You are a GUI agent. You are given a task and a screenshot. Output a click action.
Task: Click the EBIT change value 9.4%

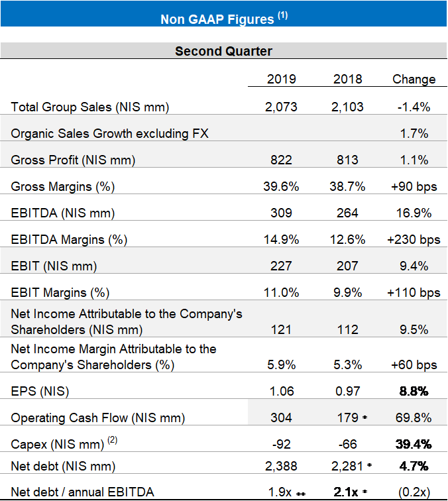point(414,266)
